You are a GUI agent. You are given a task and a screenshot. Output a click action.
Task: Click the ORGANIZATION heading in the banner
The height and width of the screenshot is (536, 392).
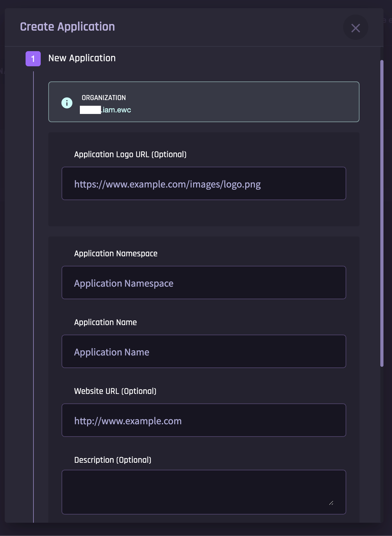pos(104,98)
